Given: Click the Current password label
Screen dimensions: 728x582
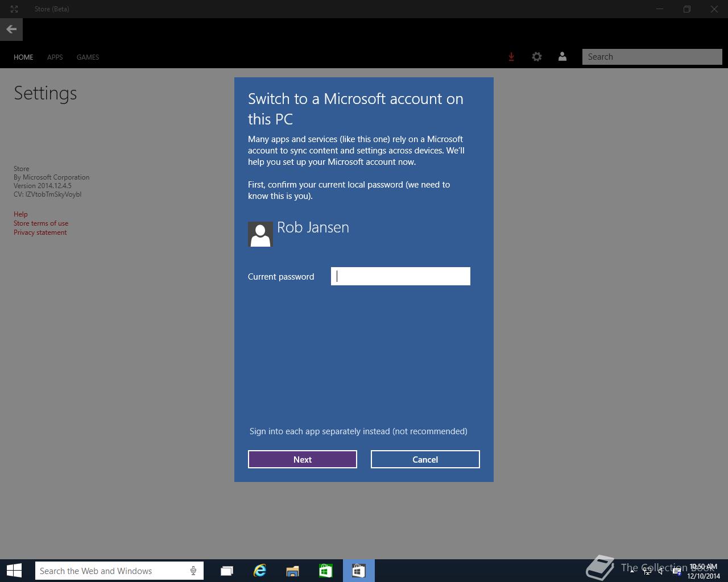Looking at the screenshot, I should click(281, 277).
